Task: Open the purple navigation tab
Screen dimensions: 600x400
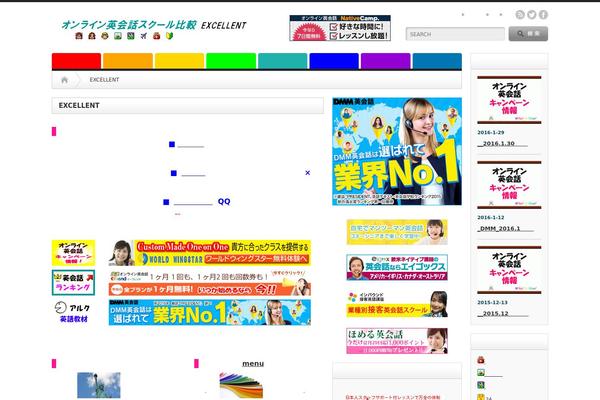Action: pyautogui.click(x=386, y=61)
